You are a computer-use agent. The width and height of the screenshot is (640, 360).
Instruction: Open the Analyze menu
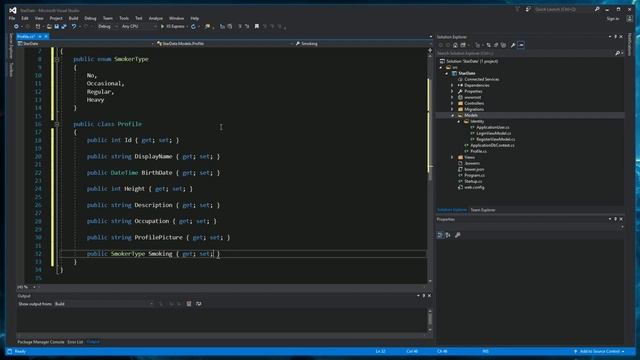pos(156,18)
